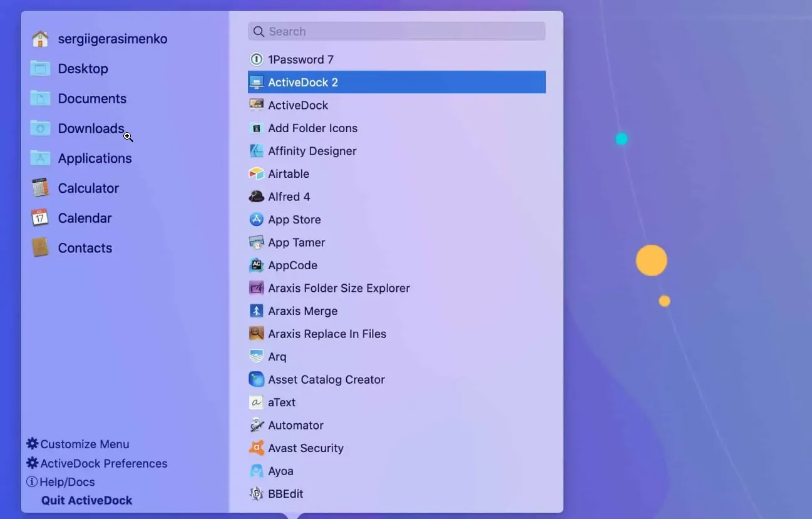Click the Automator robot icon
The height and width of the screenshot is (519, 812).
(x=256, y=425)
